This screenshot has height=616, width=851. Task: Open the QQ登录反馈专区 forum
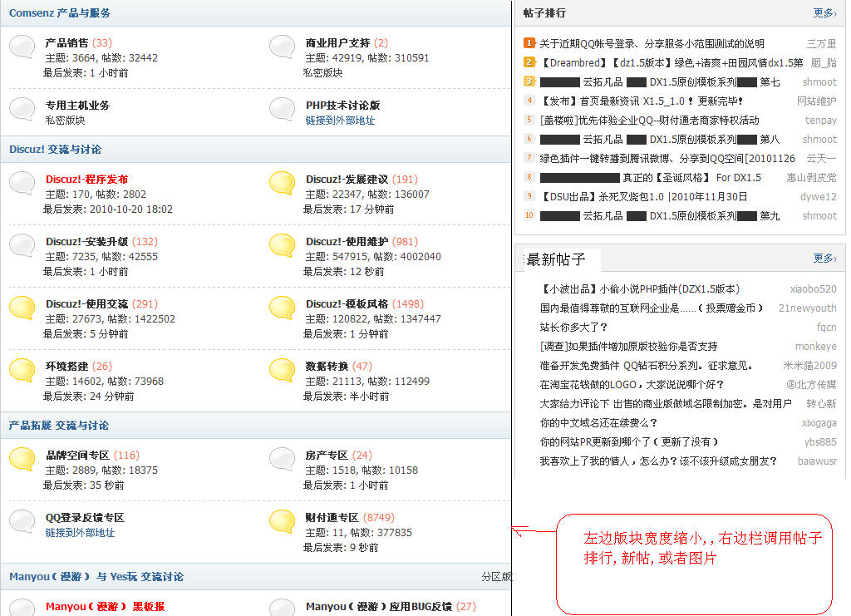tap(86, 518)
